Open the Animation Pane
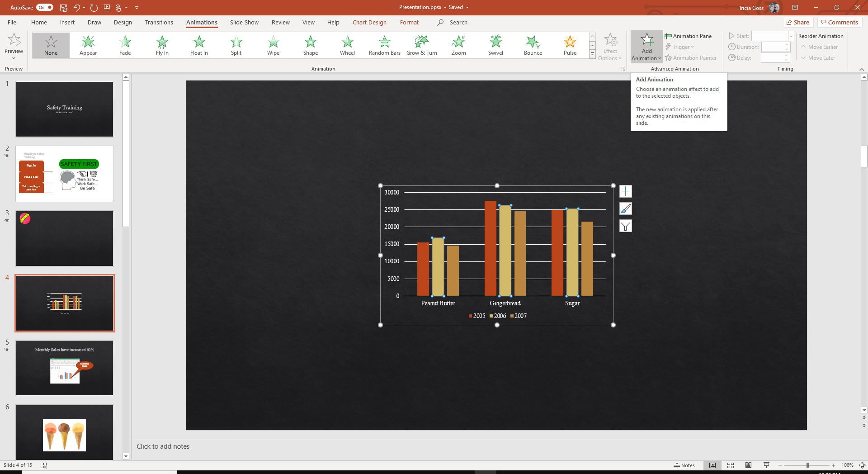Image resolution: width=868 pixels, height=474 pixels. pos(688,36)
